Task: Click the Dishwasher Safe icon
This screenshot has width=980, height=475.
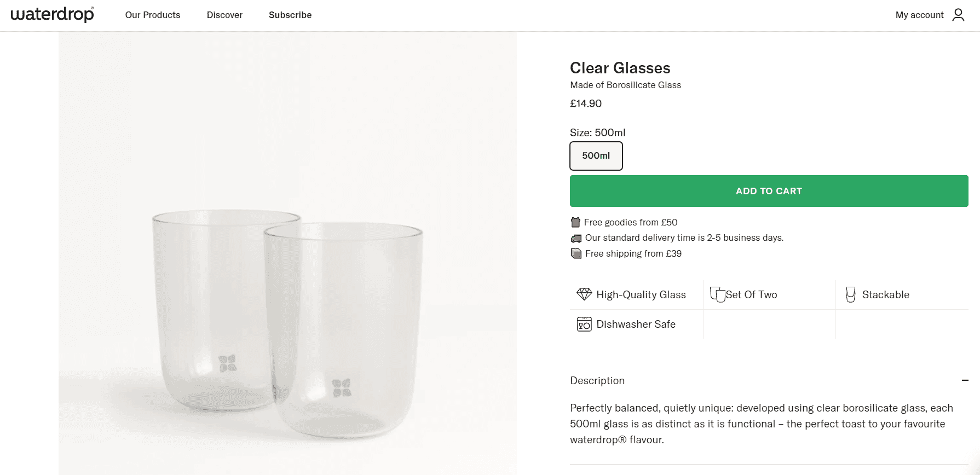Action: [584, 324]
